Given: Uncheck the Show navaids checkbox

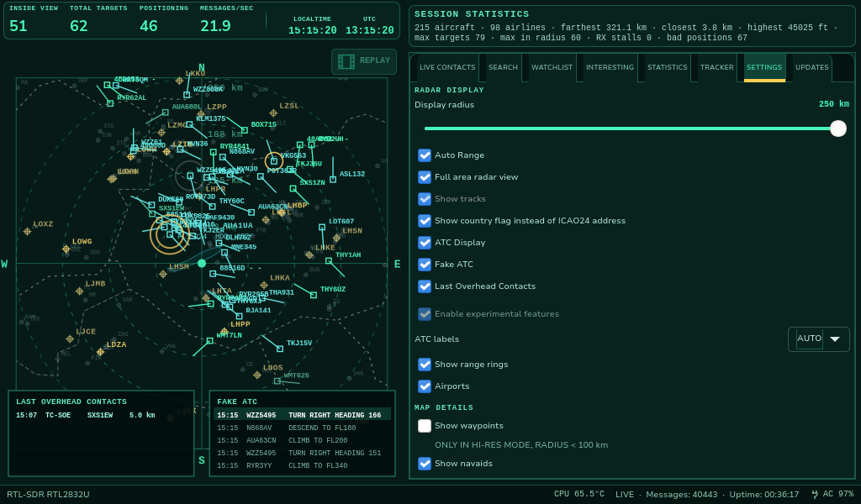Looking at the screenshot, I should [425, 464].
